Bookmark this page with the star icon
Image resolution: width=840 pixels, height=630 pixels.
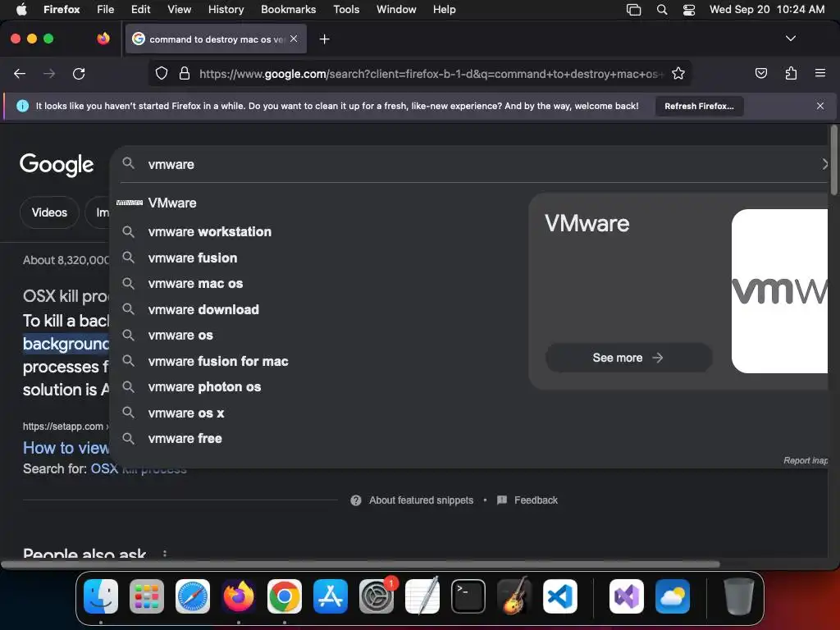tap(678, 73)
